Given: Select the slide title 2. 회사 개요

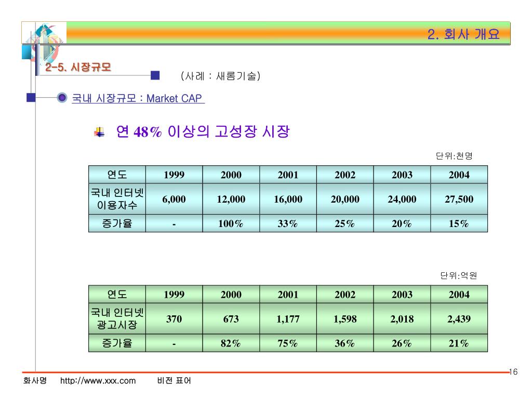Looking at the screenshot, I should (x=463, y=34).
